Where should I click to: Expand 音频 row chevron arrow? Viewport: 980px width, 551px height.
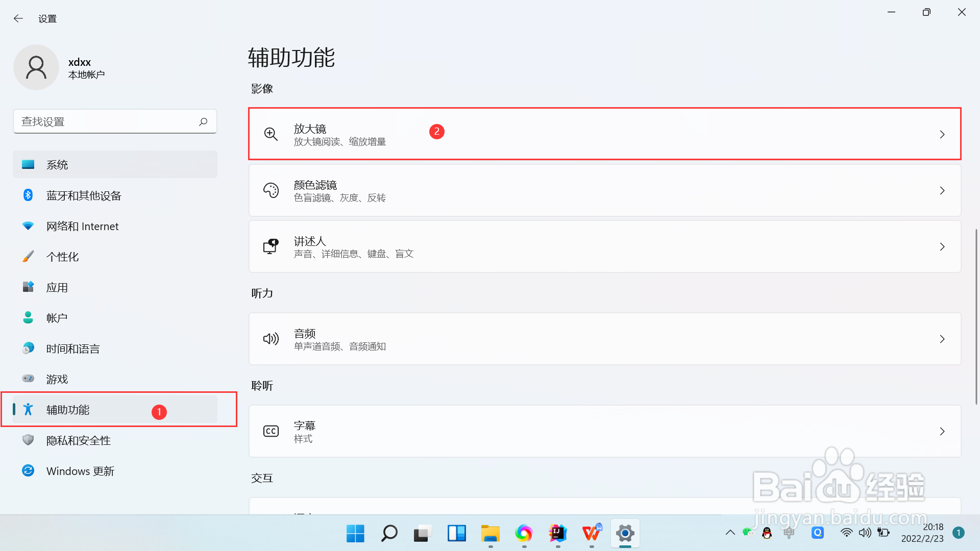point(942,339)
